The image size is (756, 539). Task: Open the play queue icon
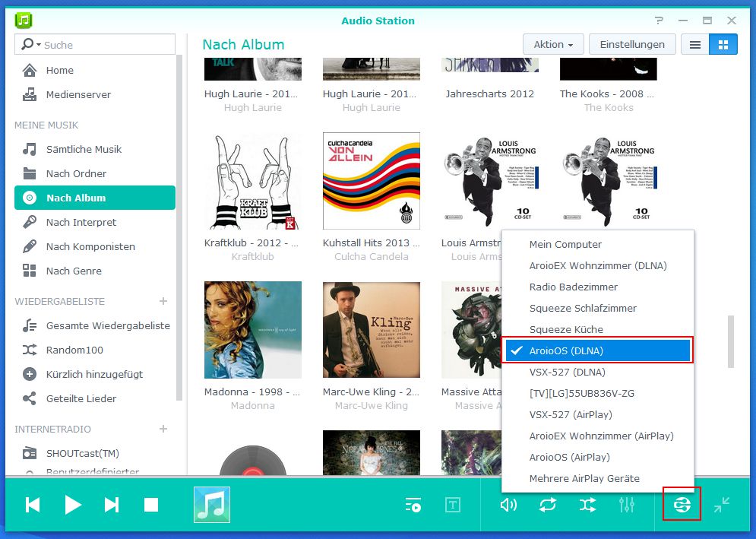(413, 506)
